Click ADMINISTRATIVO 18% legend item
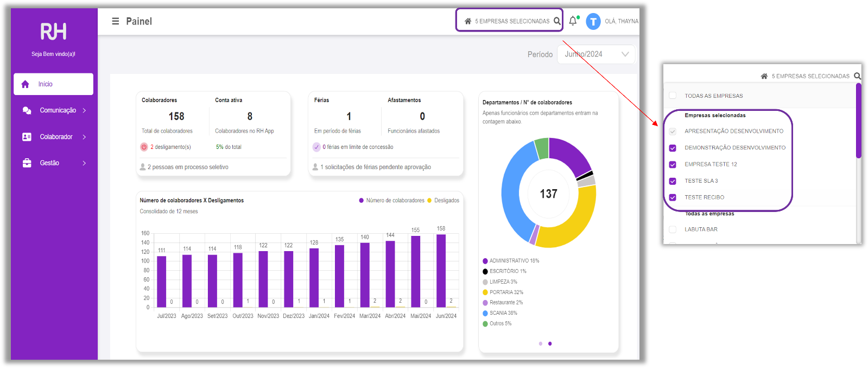Viewport: 868px width, 368px height. point(511,261)
